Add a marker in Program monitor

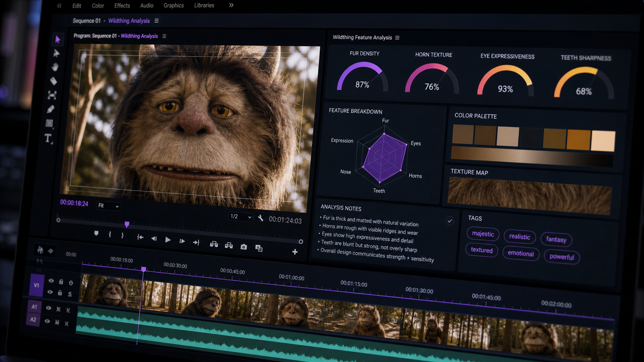pyautogui.click(x=96, y=233)
